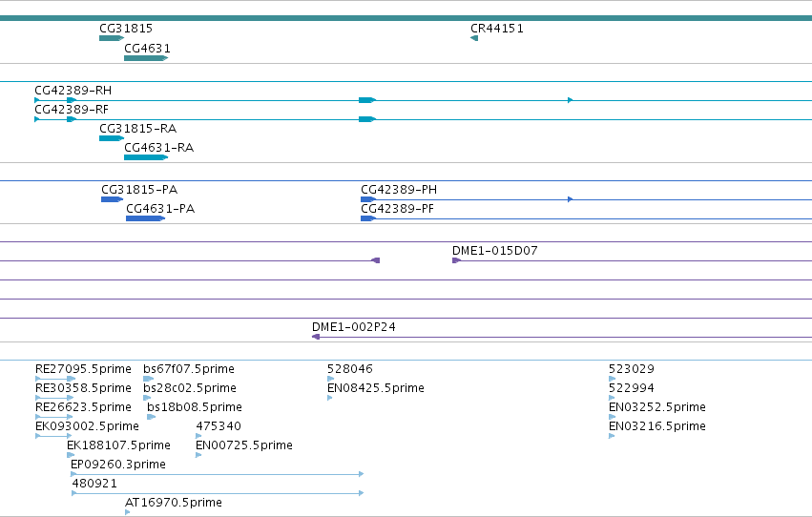Image resolution: width=812 pixels, height=517 pixels.
Task: Select the EK093002.5prime label
Action: coord(87,426)
